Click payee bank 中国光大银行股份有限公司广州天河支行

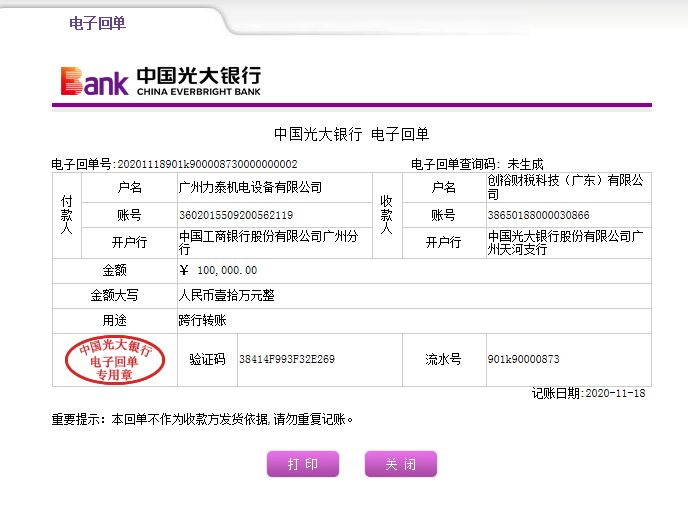click(566, 243)
